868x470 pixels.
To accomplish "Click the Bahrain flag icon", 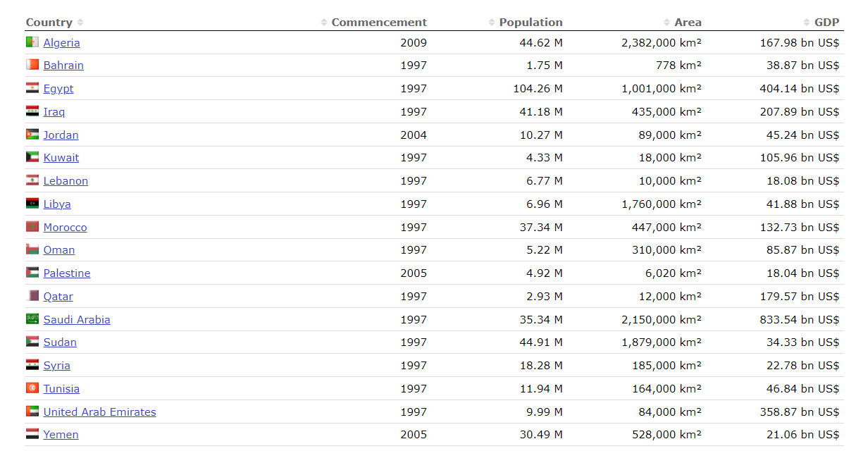I will pos(32,66).
